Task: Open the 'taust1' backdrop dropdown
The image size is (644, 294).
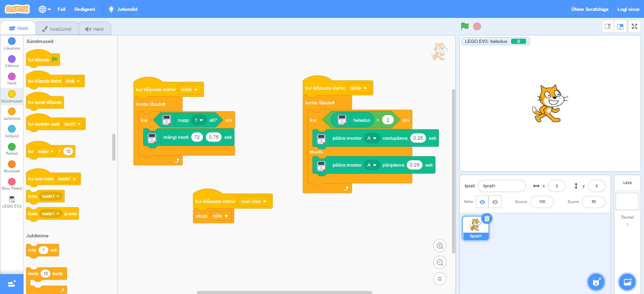Action: tap(72, 124)
